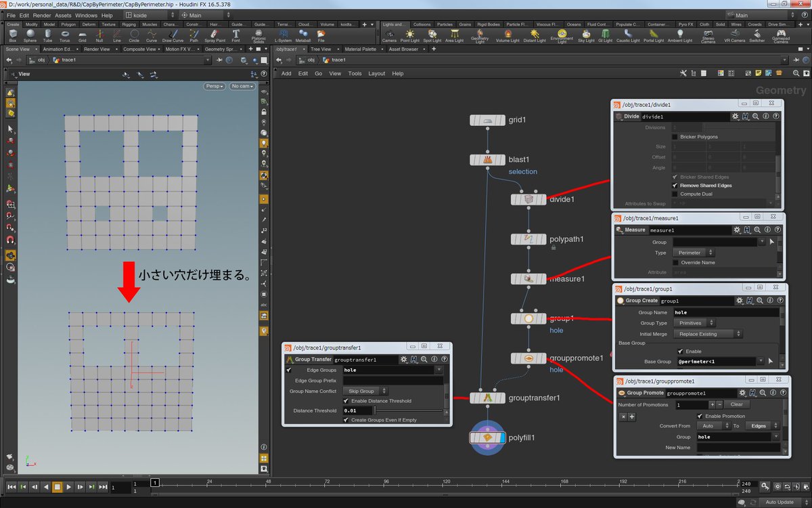812x508 pixels.
Task: Select the blast1 node
Action: pos(487,160)
